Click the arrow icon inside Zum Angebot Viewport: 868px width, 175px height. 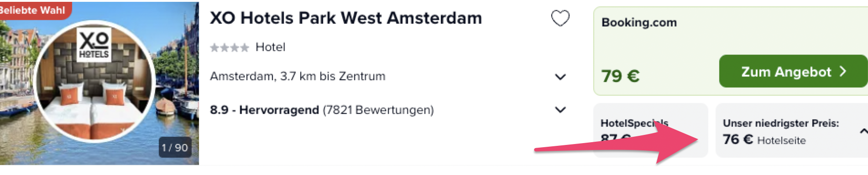(x=843, y=72)
